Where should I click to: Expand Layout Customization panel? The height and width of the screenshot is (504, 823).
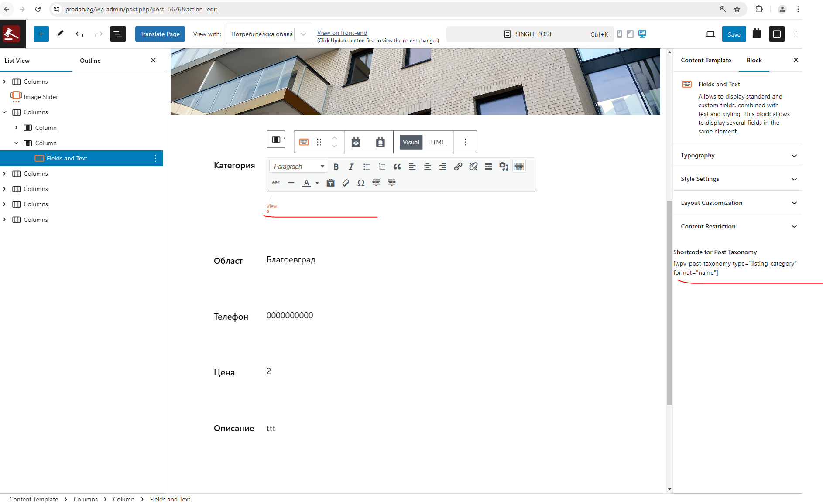coord(737,203)
